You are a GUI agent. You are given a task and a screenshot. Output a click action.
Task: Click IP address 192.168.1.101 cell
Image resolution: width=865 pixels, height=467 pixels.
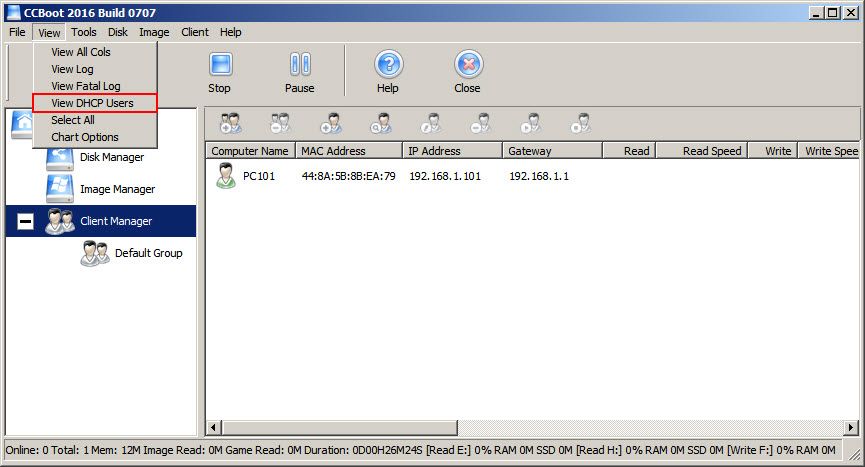click(x=445, y=176)
